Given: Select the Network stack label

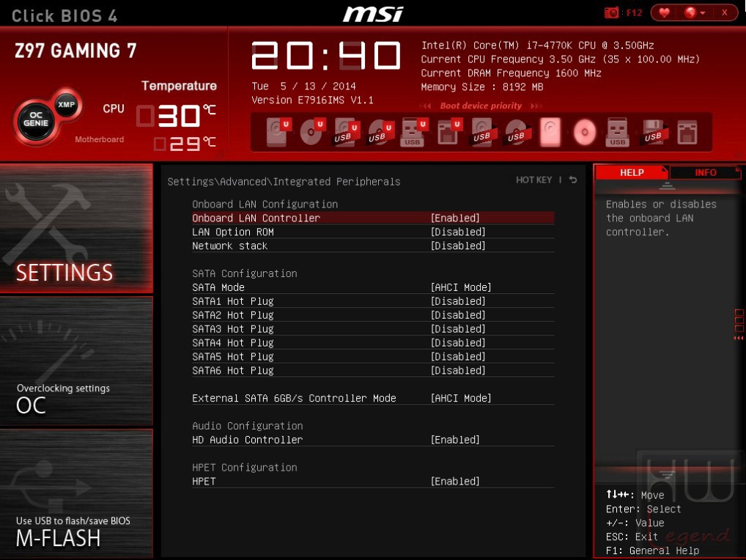Looking at the screenshot, I should [x=230, y=246].
